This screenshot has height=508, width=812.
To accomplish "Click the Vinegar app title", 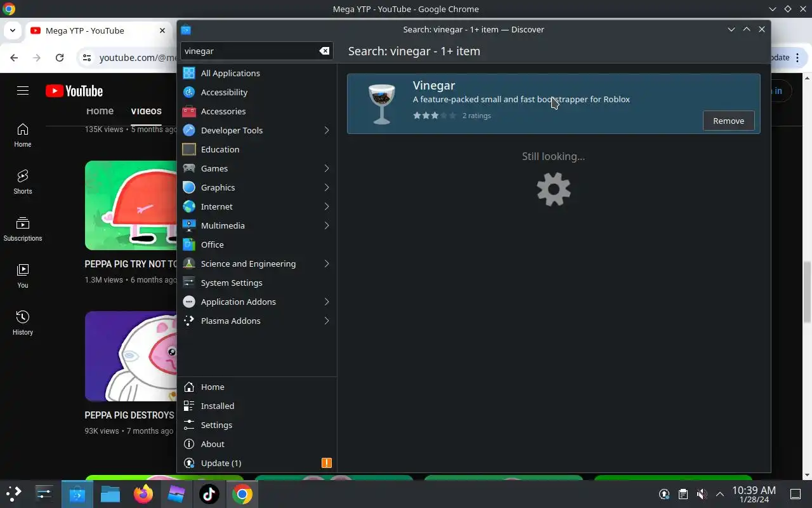I will pyautogui.click(x=434, y=85).
